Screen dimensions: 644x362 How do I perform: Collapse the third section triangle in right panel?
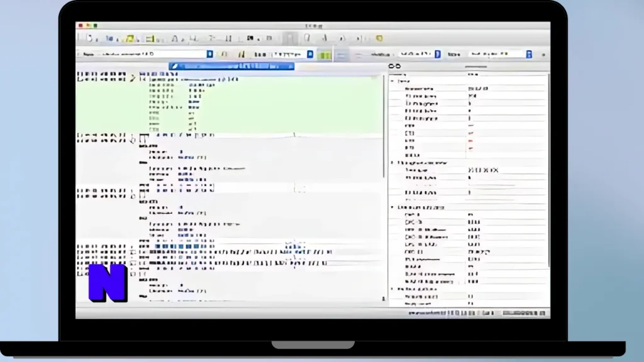(392, 207)
